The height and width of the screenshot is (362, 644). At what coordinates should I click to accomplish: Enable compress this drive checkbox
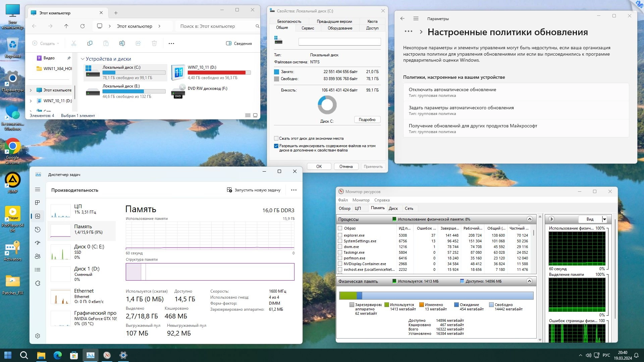276,138
